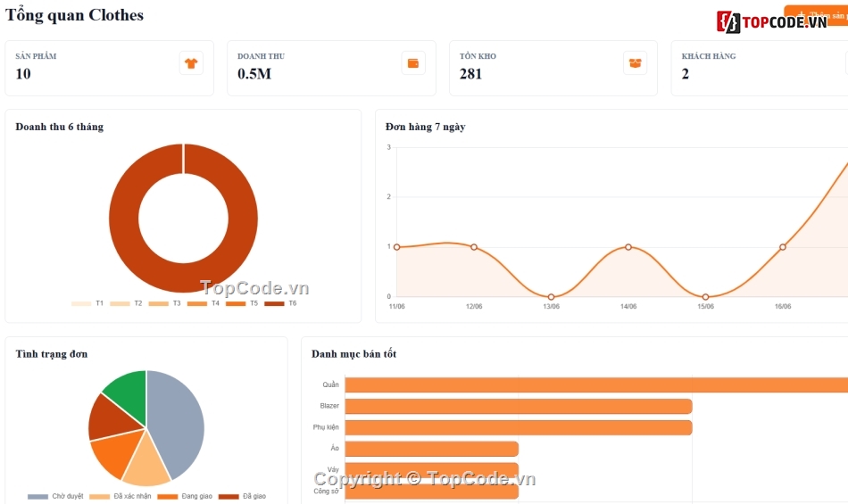The image size is (848, 504).
Task: Click the Tình trạng đơn heading
Action: (52, 354)
